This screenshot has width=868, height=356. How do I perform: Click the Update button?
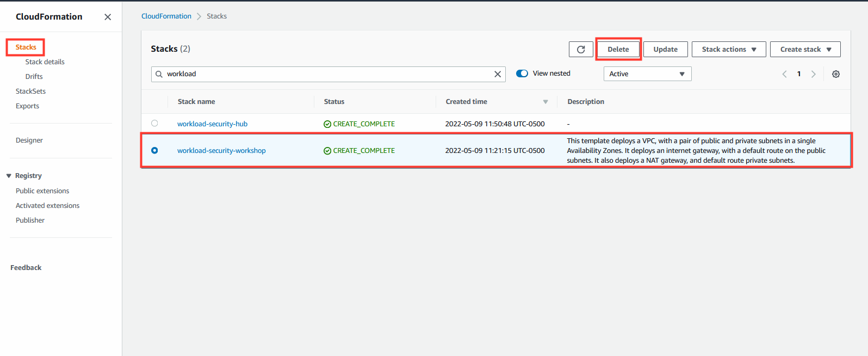(x=666, y=49)
